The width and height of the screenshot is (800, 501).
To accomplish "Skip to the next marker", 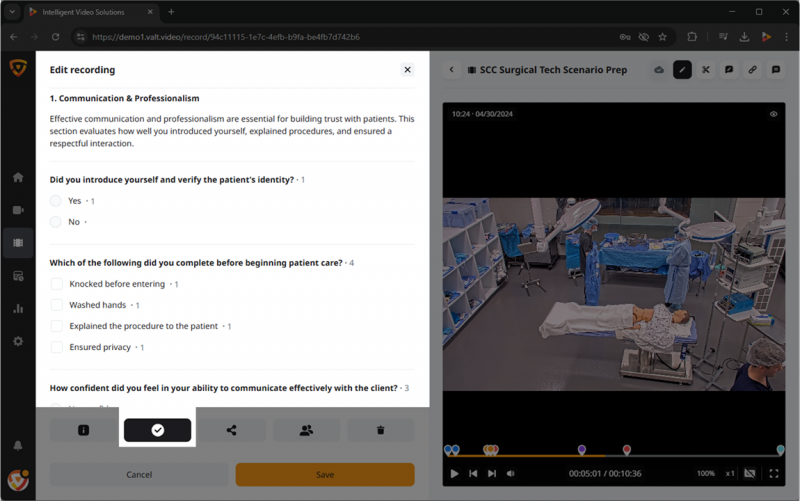I will [492, 473].
